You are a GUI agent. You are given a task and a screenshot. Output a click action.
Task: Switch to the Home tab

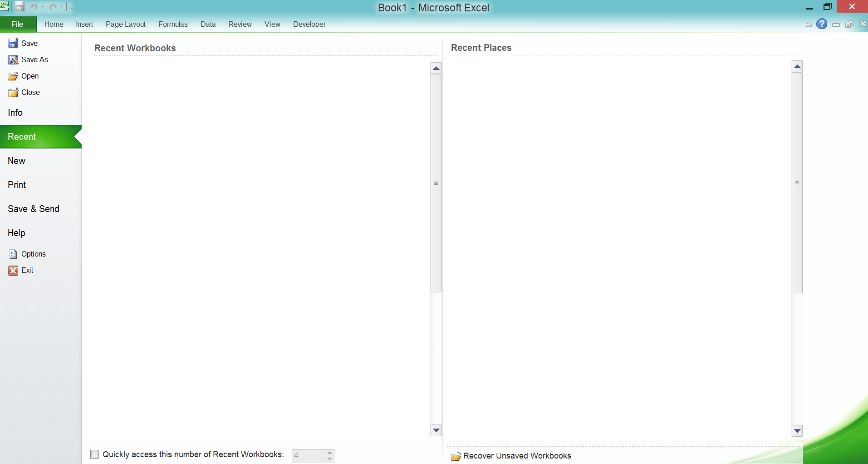[54, 24]
